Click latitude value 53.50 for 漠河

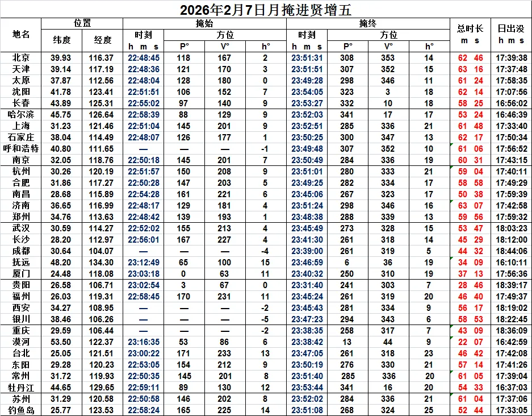coord(61,342)
